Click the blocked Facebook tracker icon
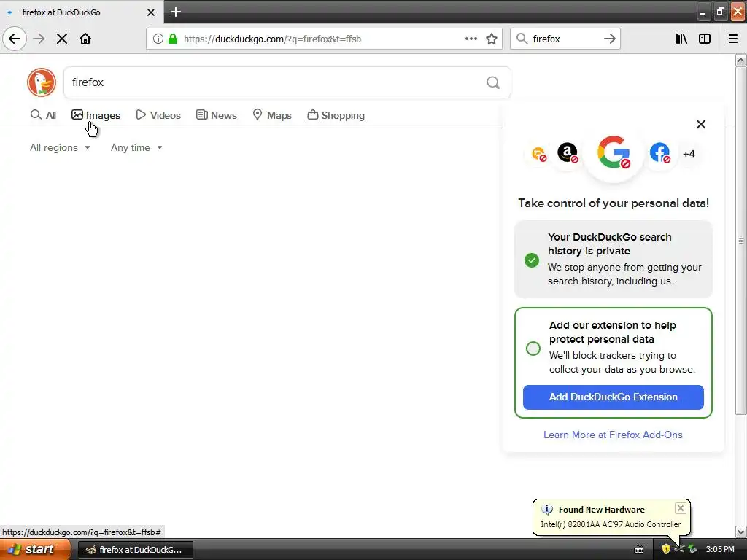 point(659,153)
